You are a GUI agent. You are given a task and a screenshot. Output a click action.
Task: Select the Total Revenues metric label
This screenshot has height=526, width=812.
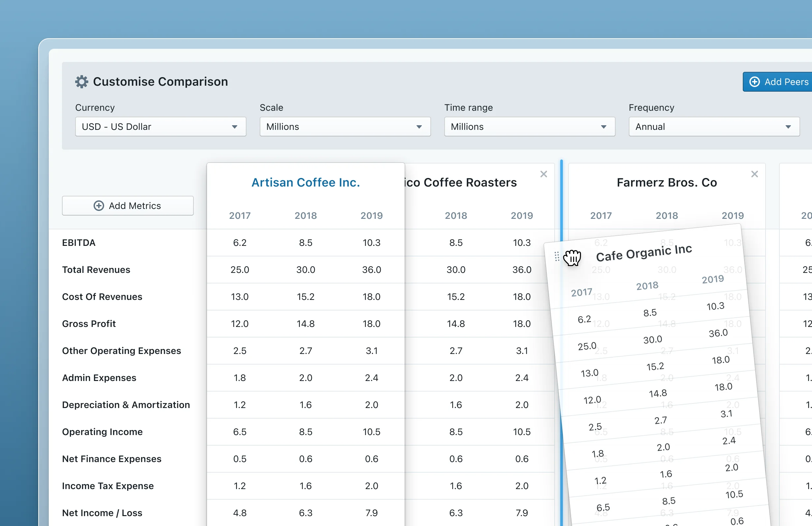coord(96,270)
